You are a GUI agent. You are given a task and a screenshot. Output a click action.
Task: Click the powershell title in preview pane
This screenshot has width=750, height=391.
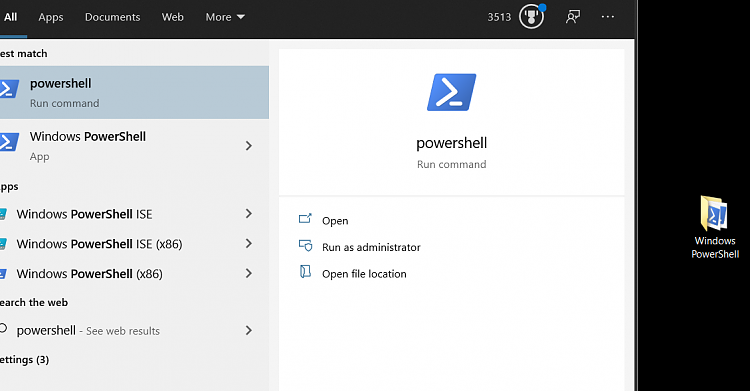pos(452,143)
